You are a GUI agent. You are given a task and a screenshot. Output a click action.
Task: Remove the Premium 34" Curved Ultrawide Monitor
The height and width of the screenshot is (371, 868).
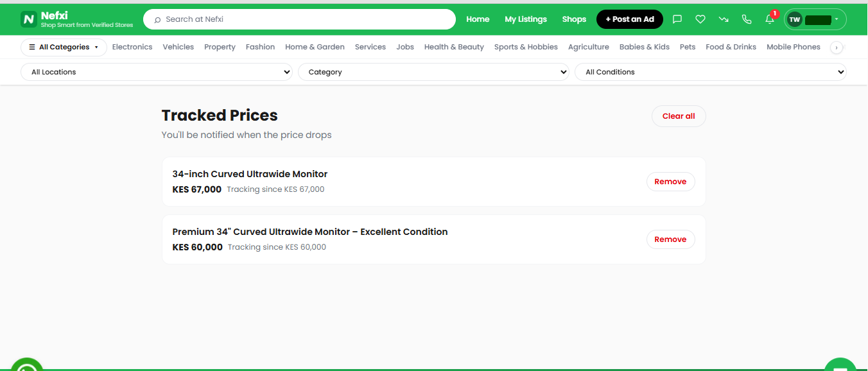[670, 239]
